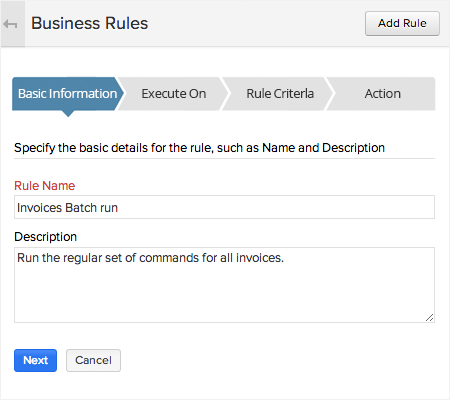Open the Rule Criteria step
The width and height of the screenshot is (450, 400).
tap(280, 94)
